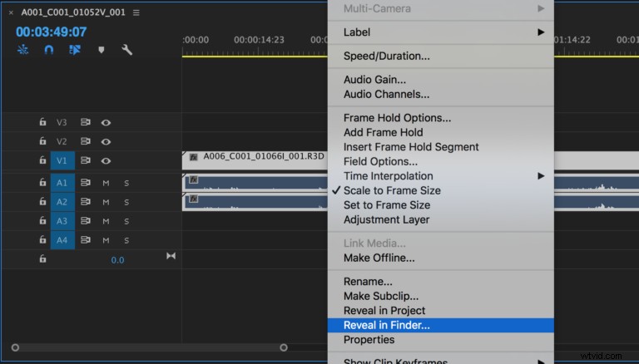Toggle Linked Selection icon

(75, 50)
